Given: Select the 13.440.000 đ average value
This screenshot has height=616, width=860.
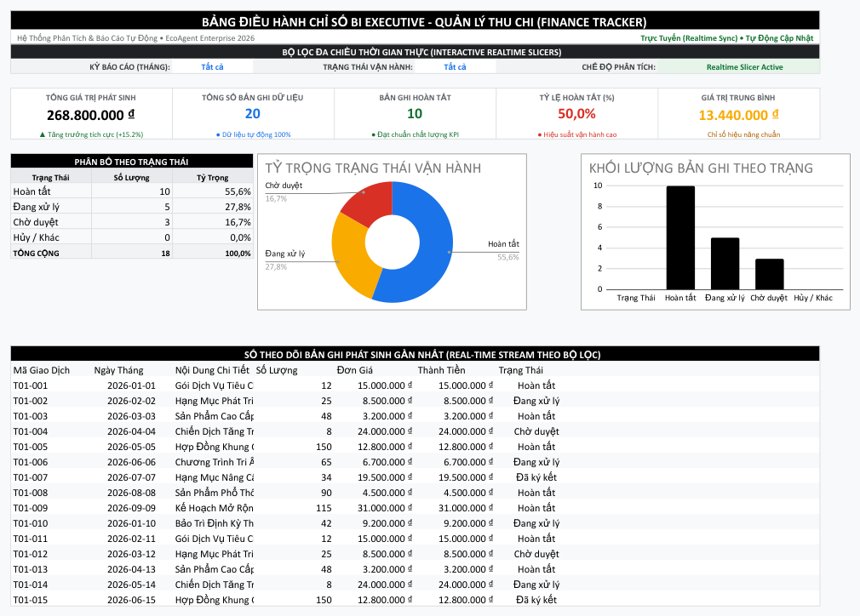Looking at the screenshot, I should pos(738,115).
